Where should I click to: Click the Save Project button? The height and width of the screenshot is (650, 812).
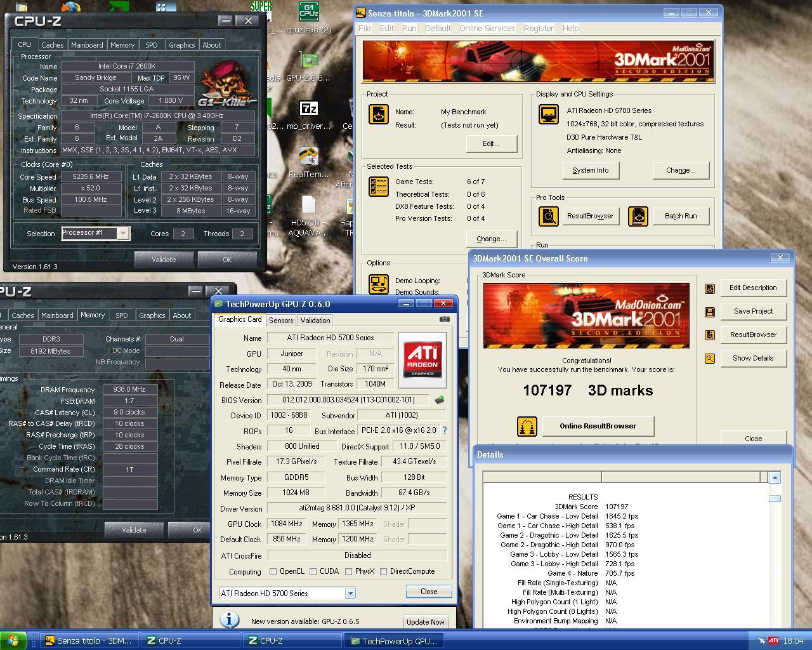754,311
